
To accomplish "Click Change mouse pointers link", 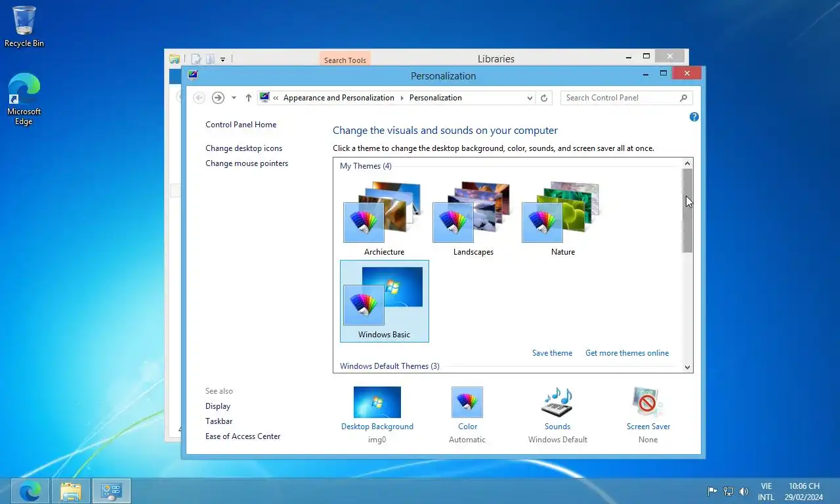I will click(x=247, y=163).
